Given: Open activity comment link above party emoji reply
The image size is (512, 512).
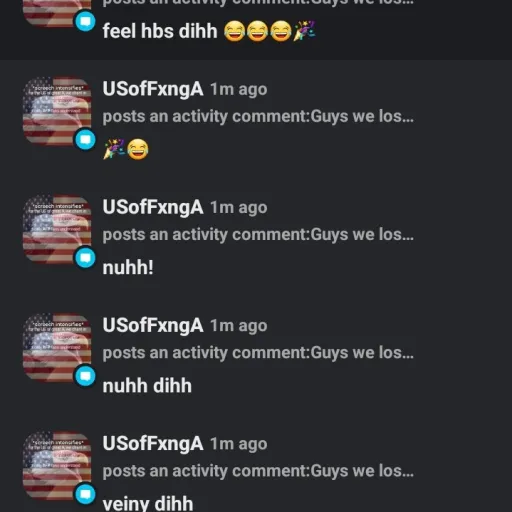Looking at the screenshot, I should pos(258,117).
